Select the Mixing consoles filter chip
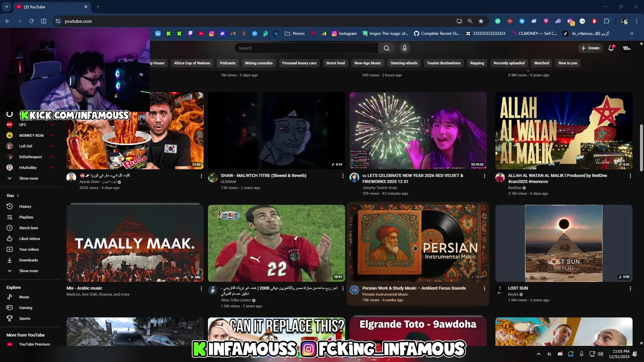Image resolution: width=644 pixels, height=362 pixels. click(259, 63)
